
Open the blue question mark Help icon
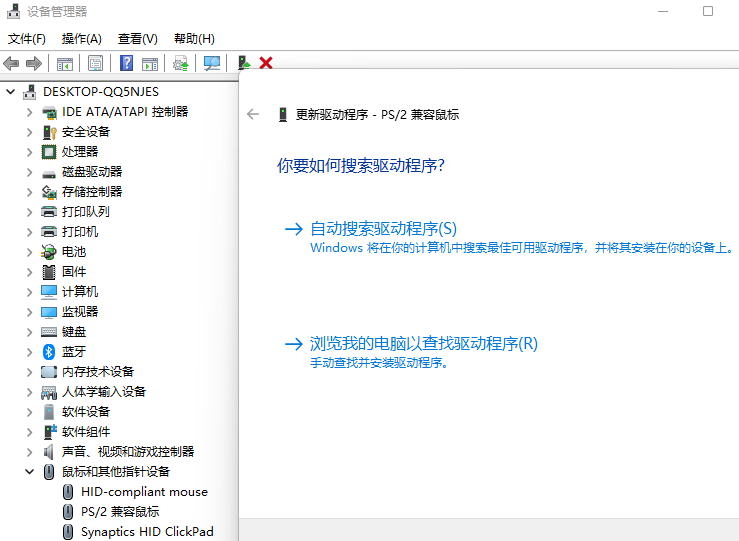[127, 63]
